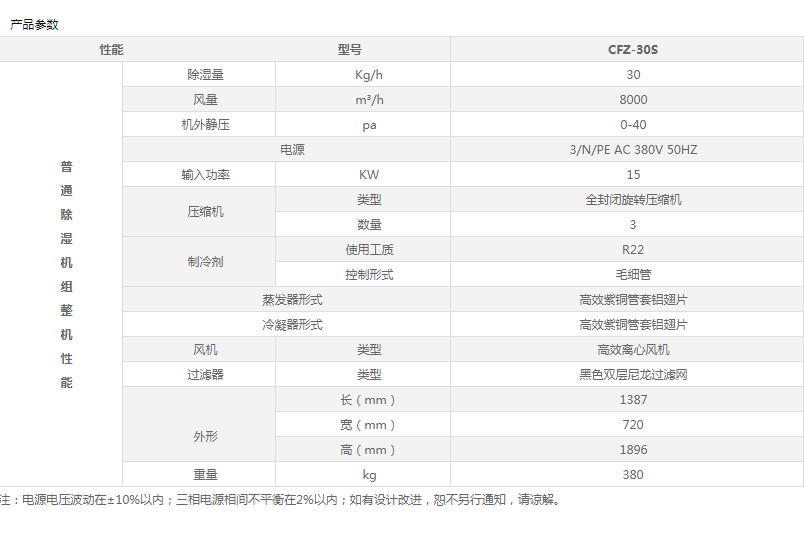Select the 黑色双层尼龙过滤网 filter cell
This screenshot has height=540, width=804.
point(633,375)
